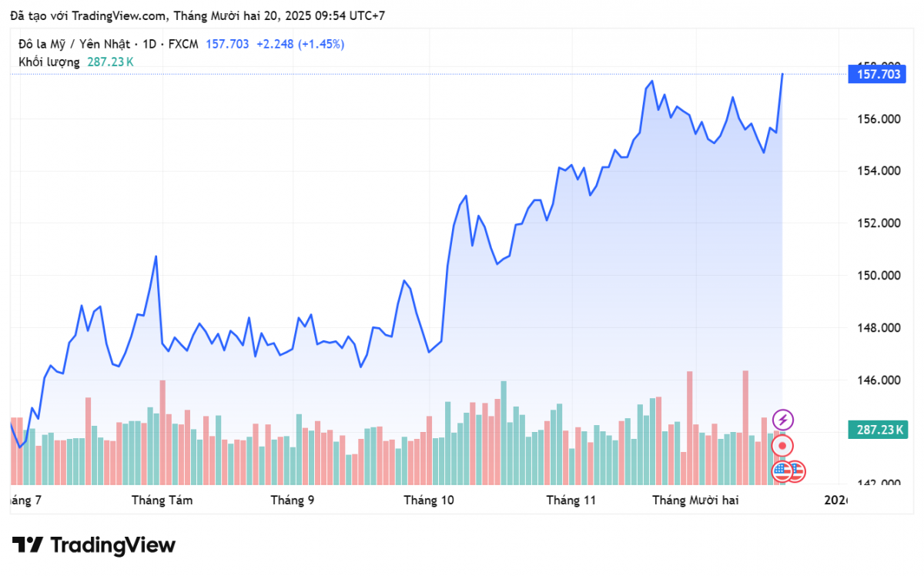Select the partially hidden US flag icon

pyautogui.click(x=798, y=471)
